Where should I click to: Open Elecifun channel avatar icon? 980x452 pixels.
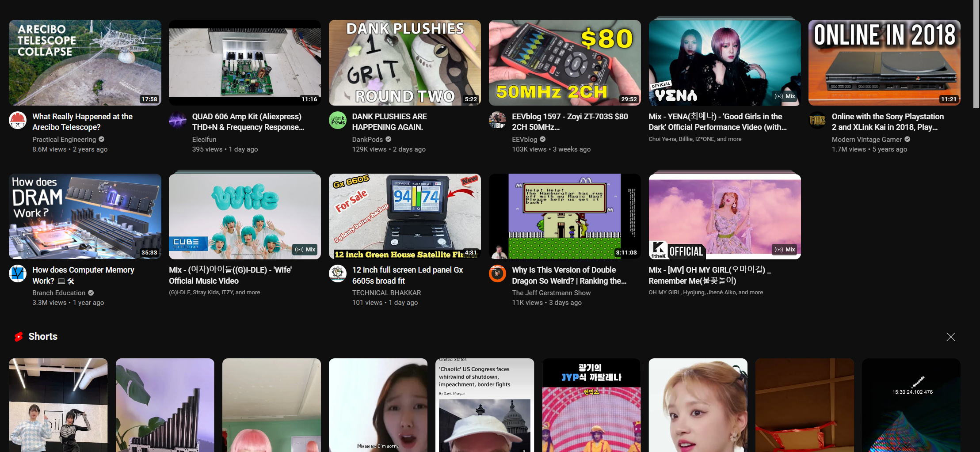(178, 120)
